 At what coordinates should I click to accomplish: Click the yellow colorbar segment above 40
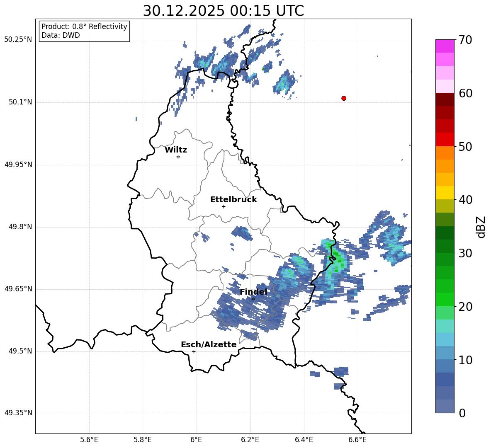445,193
